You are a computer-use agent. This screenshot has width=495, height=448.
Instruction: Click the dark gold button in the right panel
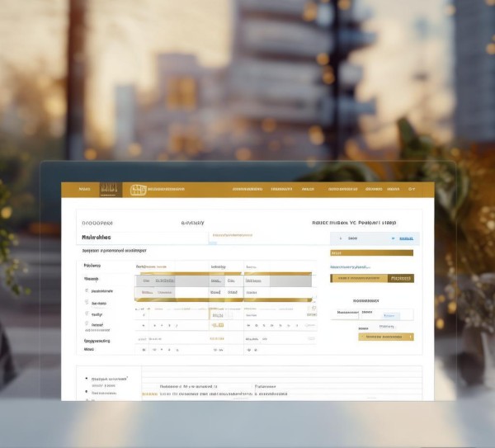tap(401, 279)
